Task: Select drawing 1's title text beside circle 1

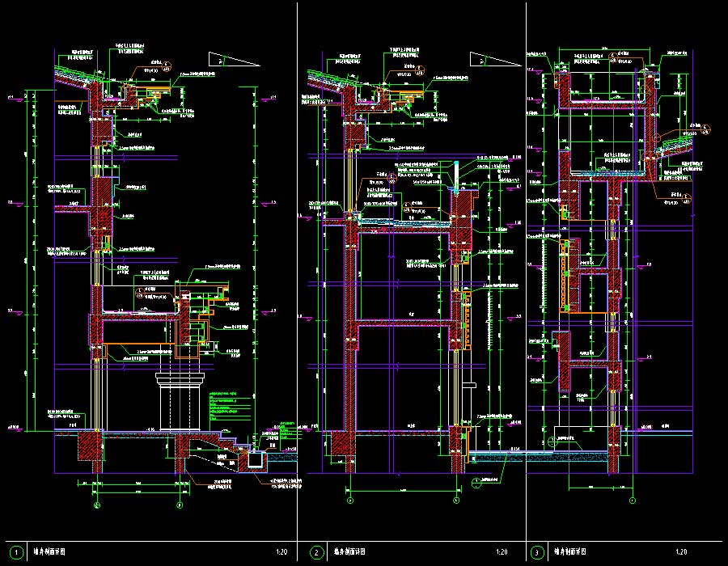Action: pyautogui.click(x=49, y=551)
